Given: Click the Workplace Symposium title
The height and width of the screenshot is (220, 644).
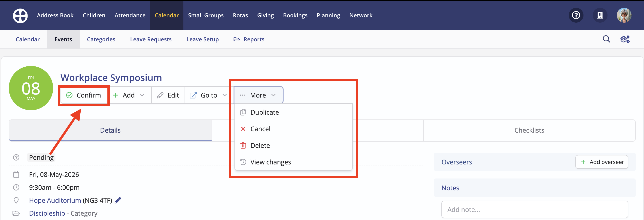Looking at the screenshot, I should point(111,78).
